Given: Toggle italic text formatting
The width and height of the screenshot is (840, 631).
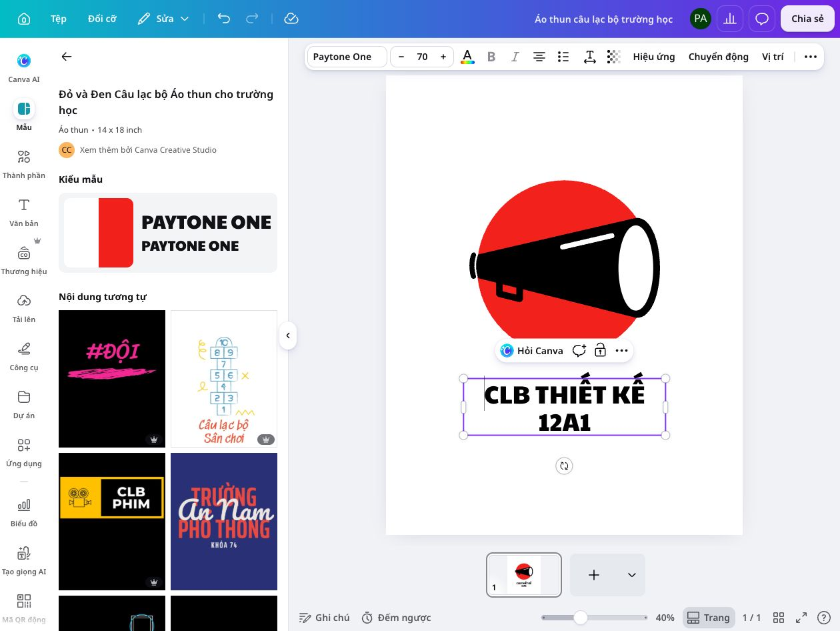Looking at the screenshot, I should (x=515, y=57).
